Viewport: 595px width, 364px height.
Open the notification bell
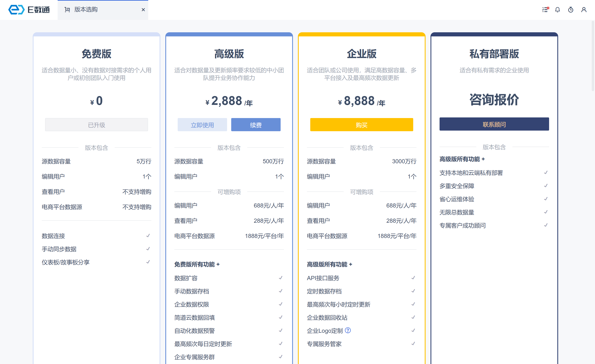click(557, 10)
